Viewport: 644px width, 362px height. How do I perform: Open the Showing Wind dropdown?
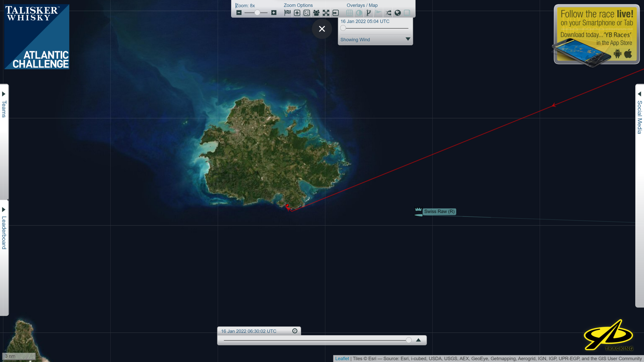(408, 39)
